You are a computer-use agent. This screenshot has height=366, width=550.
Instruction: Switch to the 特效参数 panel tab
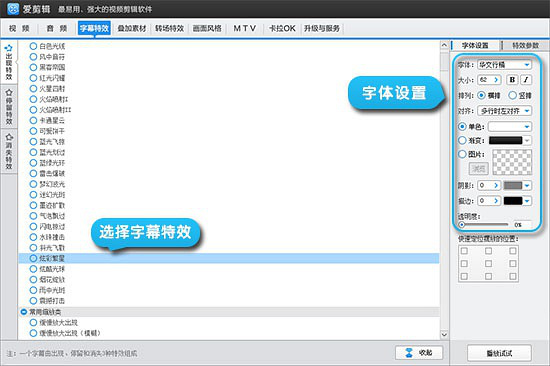click(x=525, y=45)
